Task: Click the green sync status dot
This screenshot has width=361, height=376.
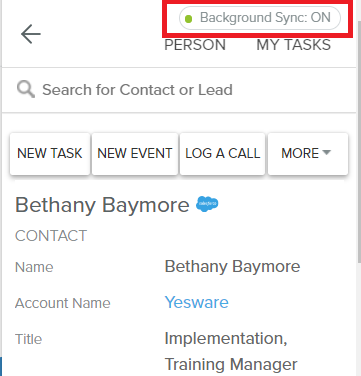Action: (188, 19)
